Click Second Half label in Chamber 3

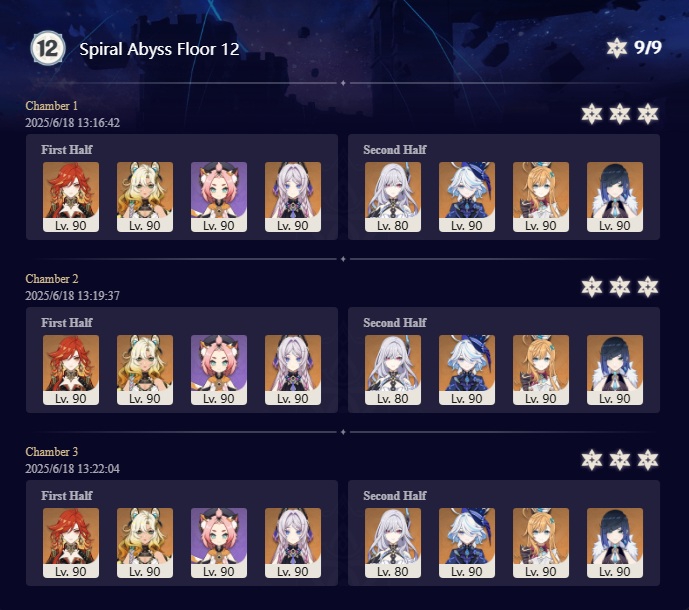[x=395, y=495]
